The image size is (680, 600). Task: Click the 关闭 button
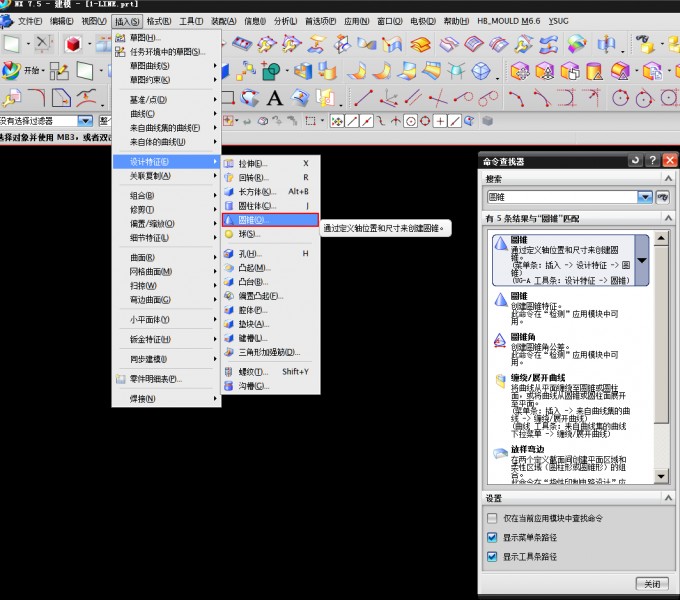[x=652, y=584]
